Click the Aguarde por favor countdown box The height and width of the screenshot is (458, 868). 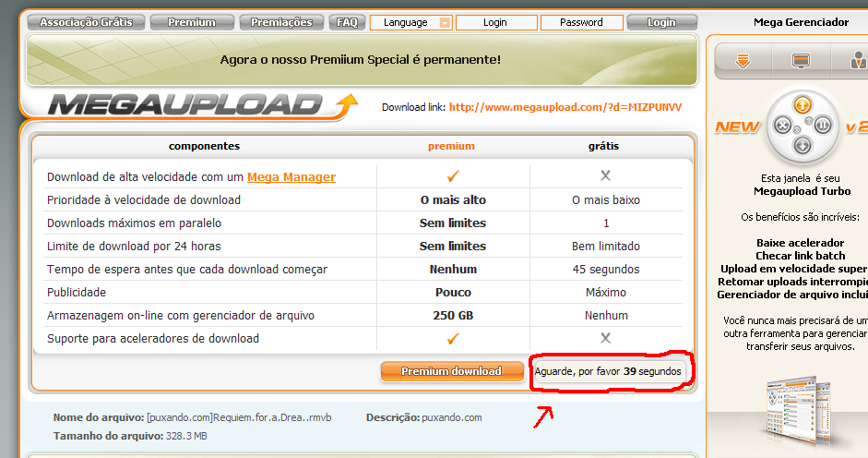tap(608, 371)
